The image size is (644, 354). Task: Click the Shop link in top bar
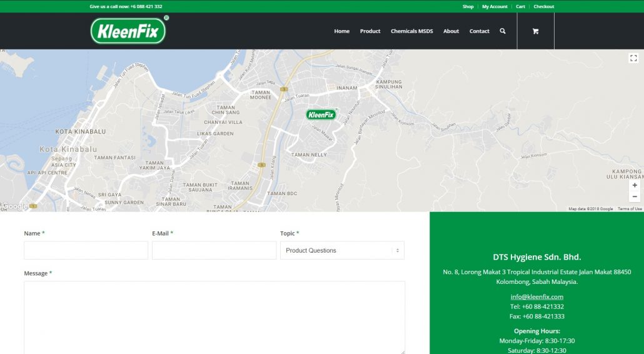(x=468, y=6)
